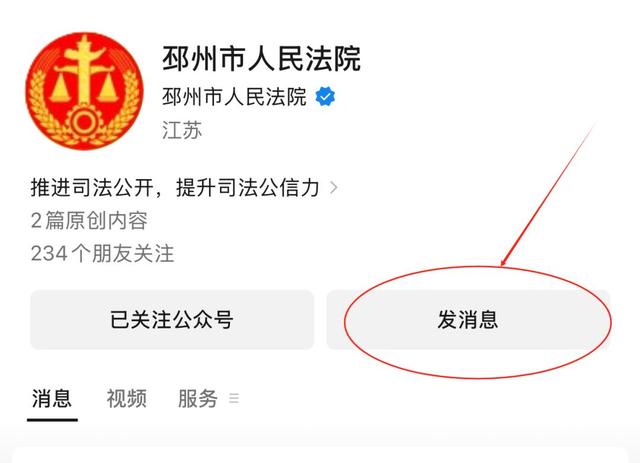Viewport: 640px width, 463px height.
Task: Tap the gear symbol at emblem bottom
Action: coord(84,122)
